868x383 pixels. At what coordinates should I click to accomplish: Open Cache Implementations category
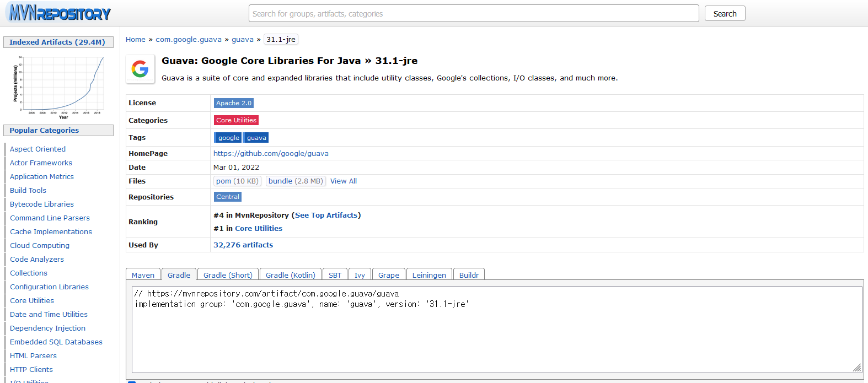point(51,231)
